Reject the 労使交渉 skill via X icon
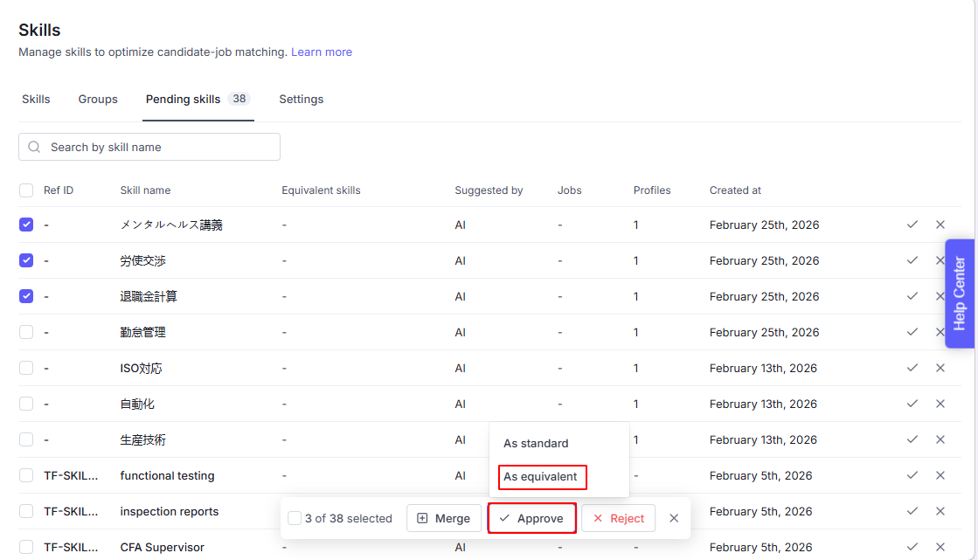The width and height of the screenshot is (978, 560). 940,260
